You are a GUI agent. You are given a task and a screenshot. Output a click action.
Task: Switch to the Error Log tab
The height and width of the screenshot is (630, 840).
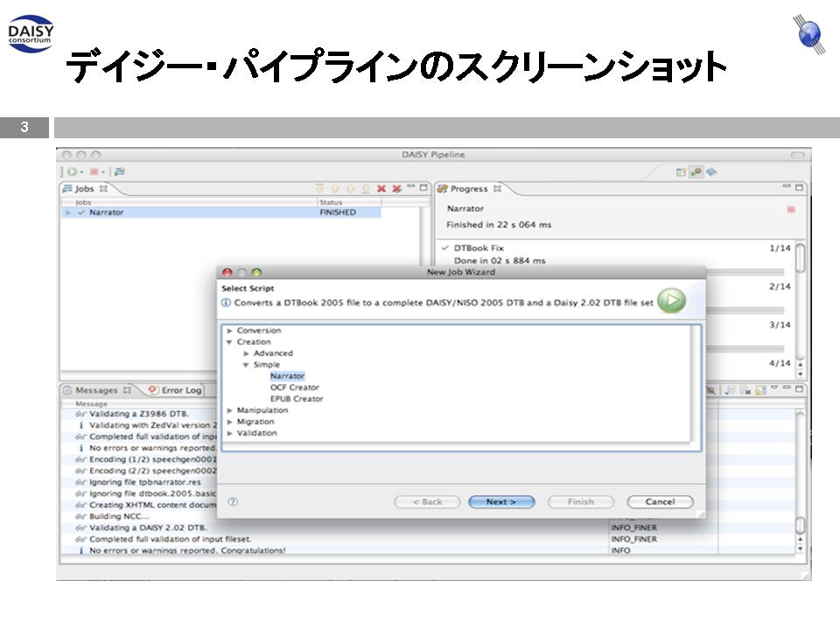click(x=175, y=390)
